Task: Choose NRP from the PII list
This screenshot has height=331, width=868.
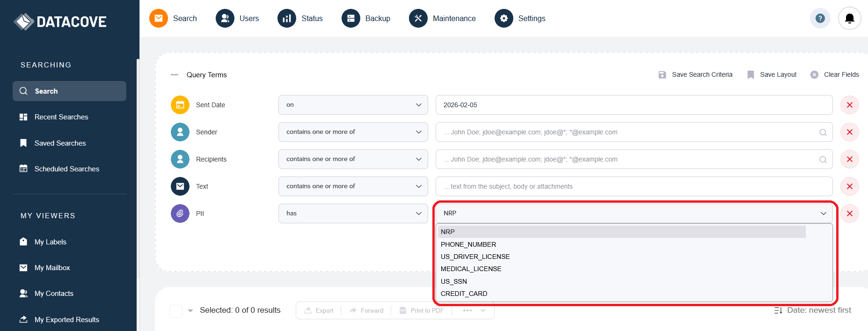Action: pos(621,232)
